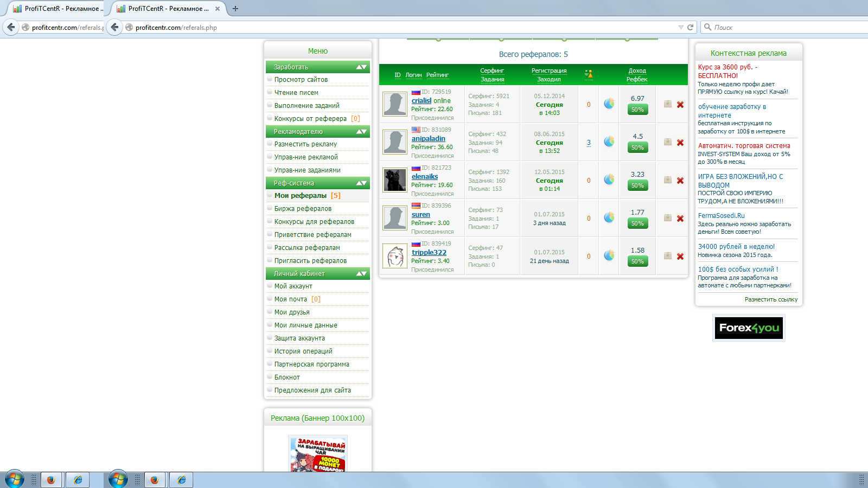
Task: Change 50% refback for suren
Action: [637, 223]
